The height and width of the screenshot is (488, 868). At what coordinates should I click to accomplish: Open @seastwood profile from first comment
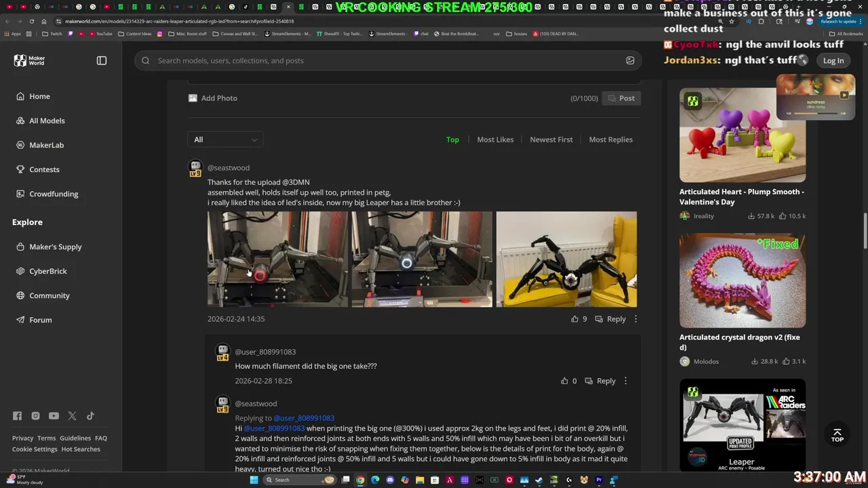click(x=229, y=167)
